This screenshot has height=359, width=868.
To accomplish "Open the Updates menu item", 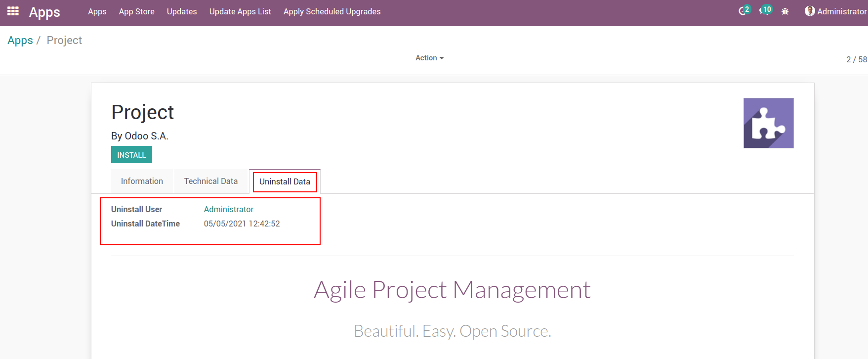I will [x=182, y=11].
